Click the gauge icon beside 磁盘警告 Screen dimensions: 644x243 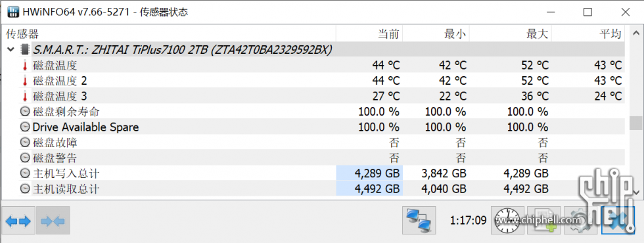(x=26, y=158)
